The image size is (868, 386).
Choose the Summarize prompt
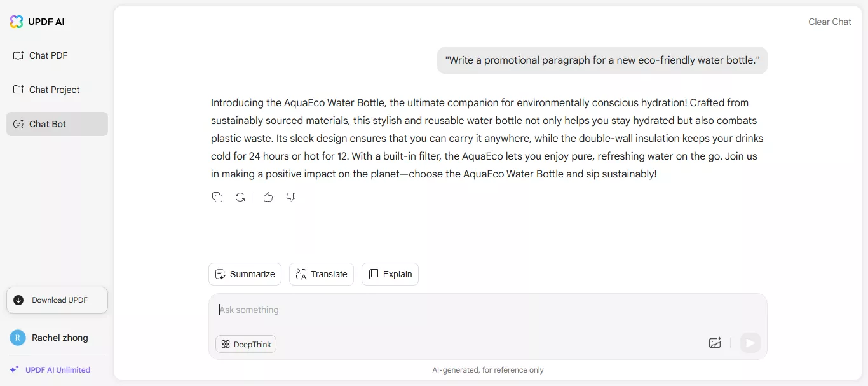coord(245,274)
